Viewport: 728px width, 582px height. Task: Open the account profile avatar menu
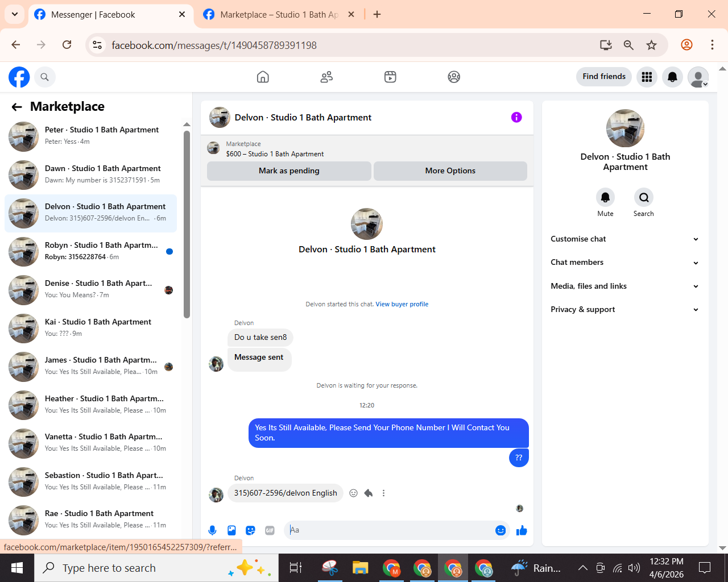click(698, 77)
